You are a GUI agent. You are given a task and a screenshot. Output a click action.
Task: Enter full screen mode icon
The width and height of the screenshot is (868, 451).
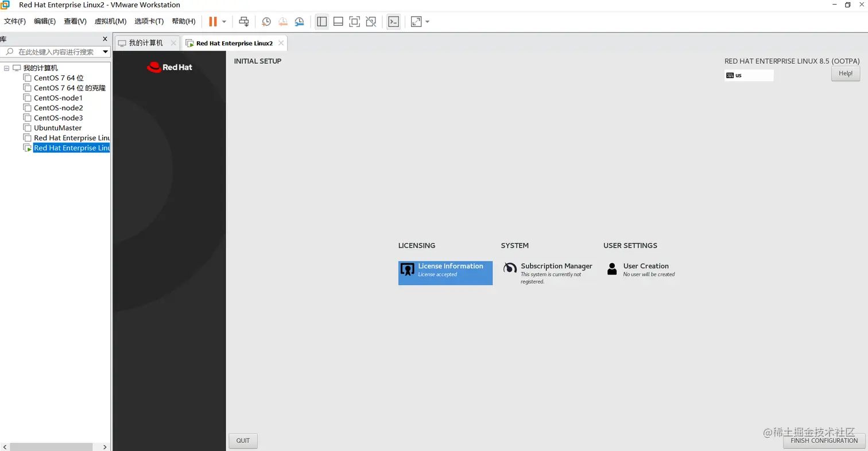click(355, 22)
